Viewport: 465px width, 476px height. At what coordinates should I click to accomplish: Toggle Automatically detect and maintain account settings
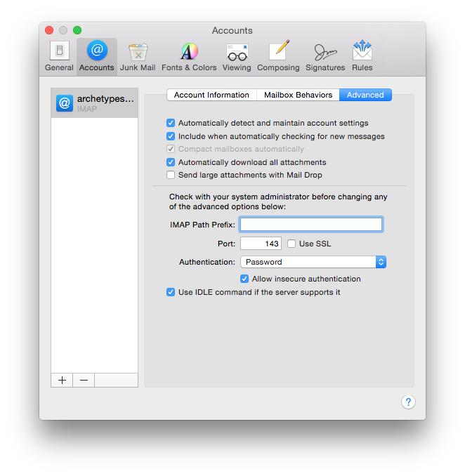[171, 123]
